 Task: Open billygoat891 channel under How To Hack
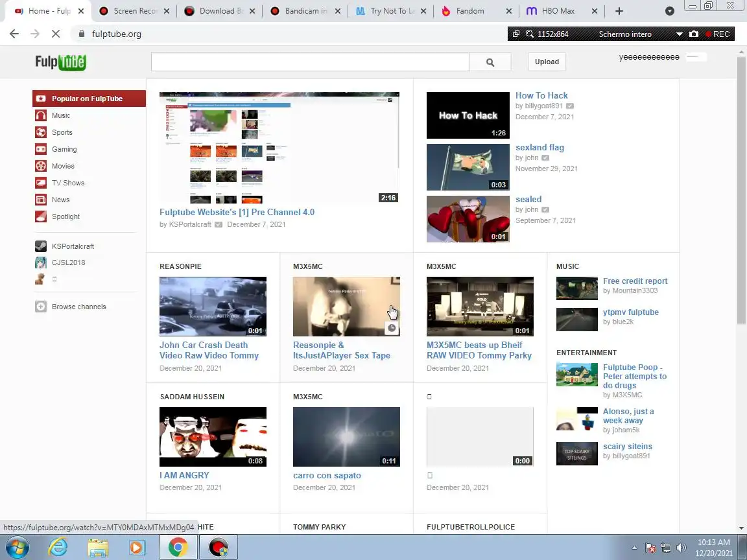coord(543,106)
